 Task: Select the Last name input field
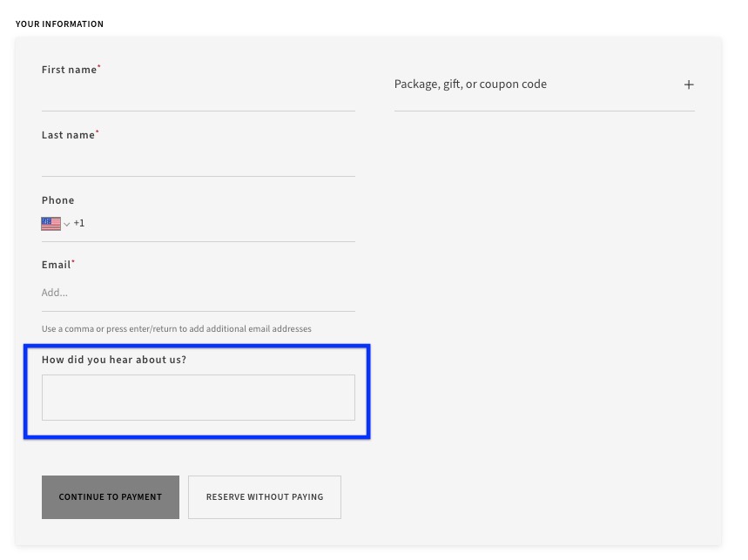(x=198, y=161)
